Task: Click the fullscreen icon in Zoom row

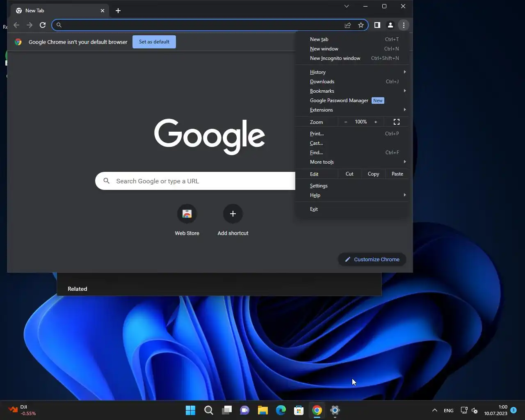Action: click(397, 122)
